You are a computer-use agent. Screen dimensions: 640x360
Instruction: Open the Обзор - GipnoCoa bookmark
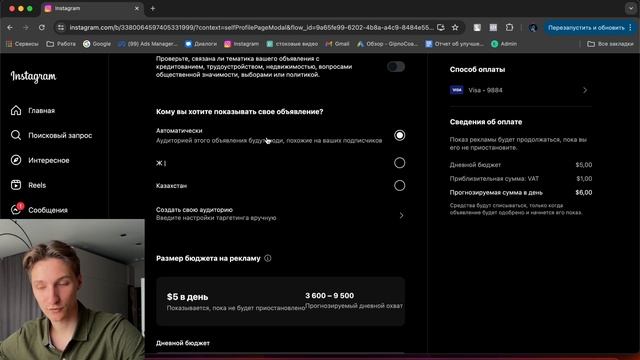click(x=387, y=44)
